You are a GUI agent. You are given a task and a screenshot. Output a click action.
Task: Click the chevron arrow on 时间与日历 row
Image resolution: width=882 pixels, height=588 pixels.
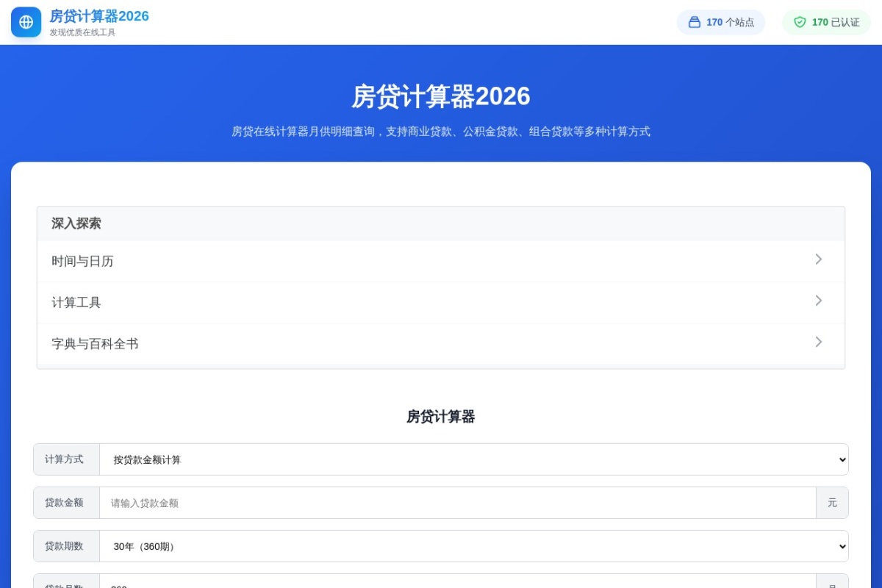[818, 259]
